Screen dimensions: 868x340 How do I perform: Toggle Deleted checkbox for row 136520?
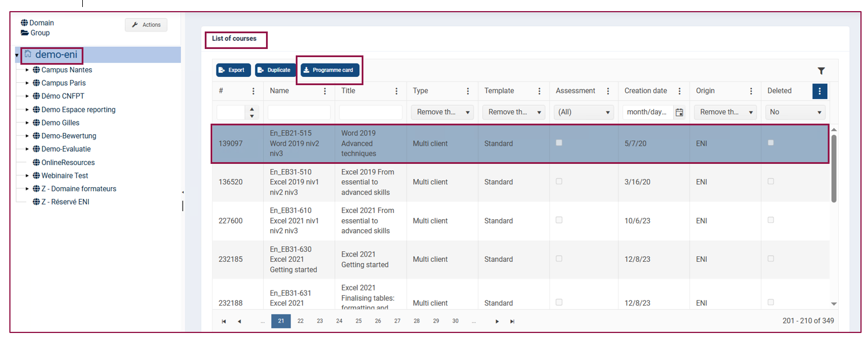tap(771, 181)
